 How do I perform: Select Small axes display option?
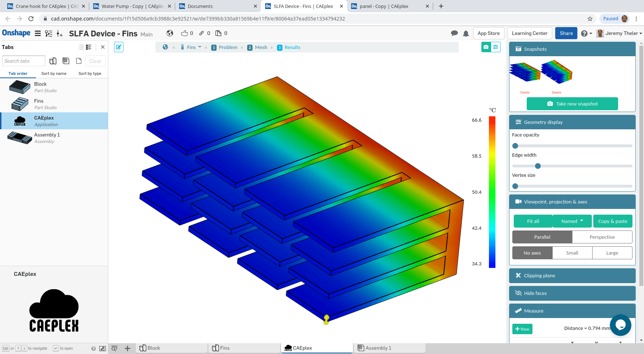click(572, 253)
